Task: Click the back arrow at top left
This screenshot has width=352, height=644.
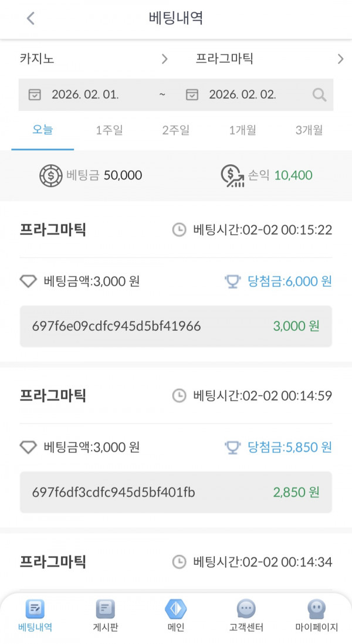Action: pos(29,19)
